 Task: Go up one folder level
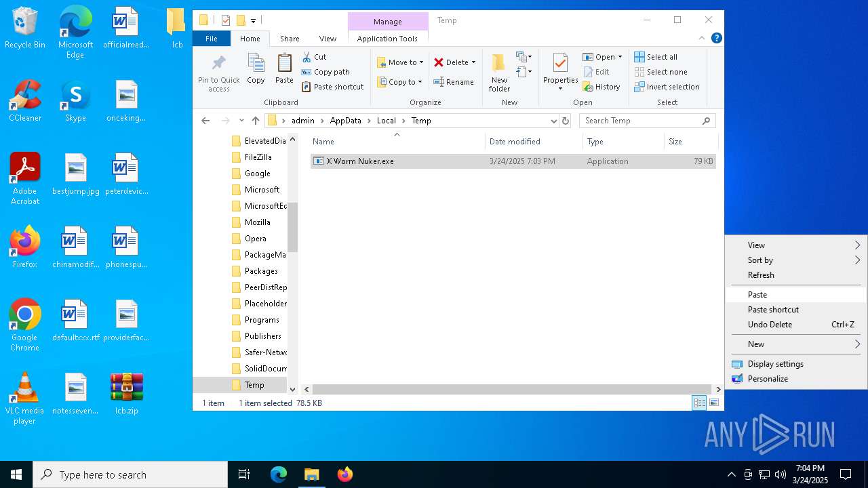[255, 121]
